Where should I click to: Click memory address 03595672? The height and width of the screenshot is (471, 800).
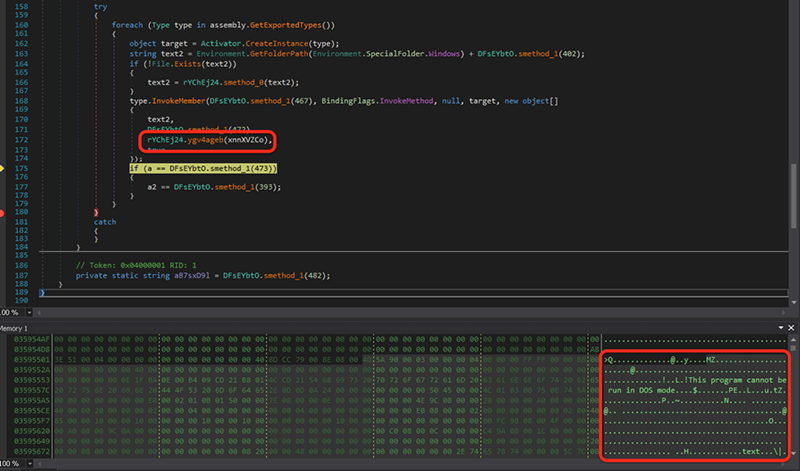click(x=32, y=452)
